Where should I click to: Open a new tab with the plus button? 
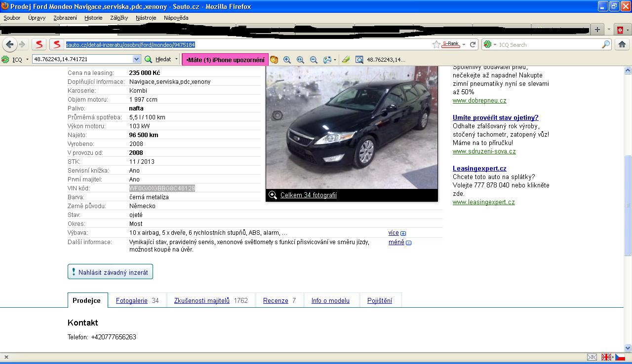[597, 30]
